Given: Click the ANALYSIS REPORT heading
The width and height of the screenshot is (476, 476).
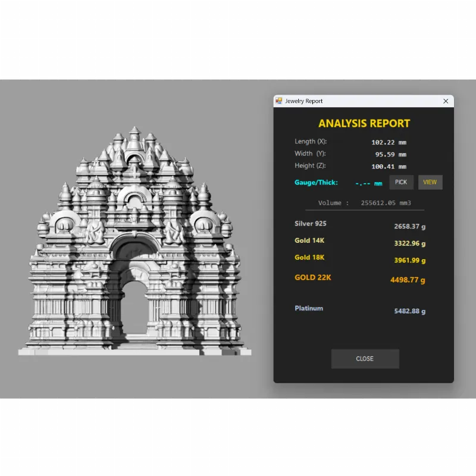Looking at the screenshot, I should point(364,124).
